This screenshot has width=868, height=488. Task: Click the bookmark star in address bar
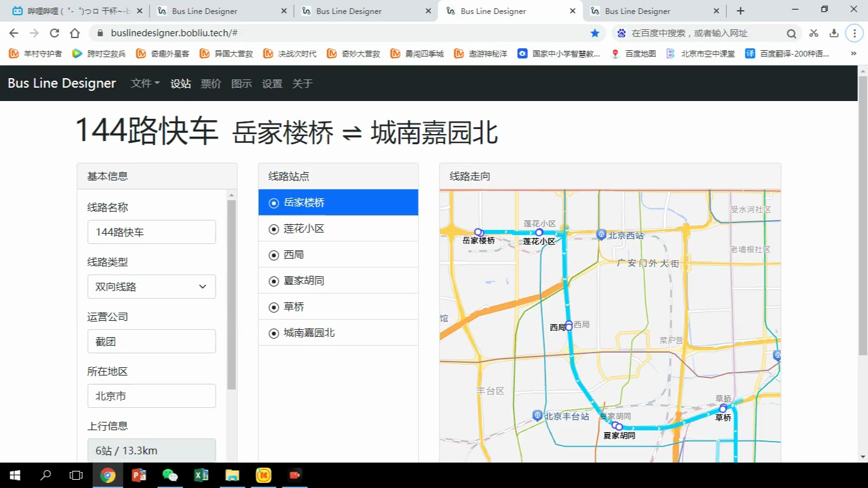pos(595,33)
